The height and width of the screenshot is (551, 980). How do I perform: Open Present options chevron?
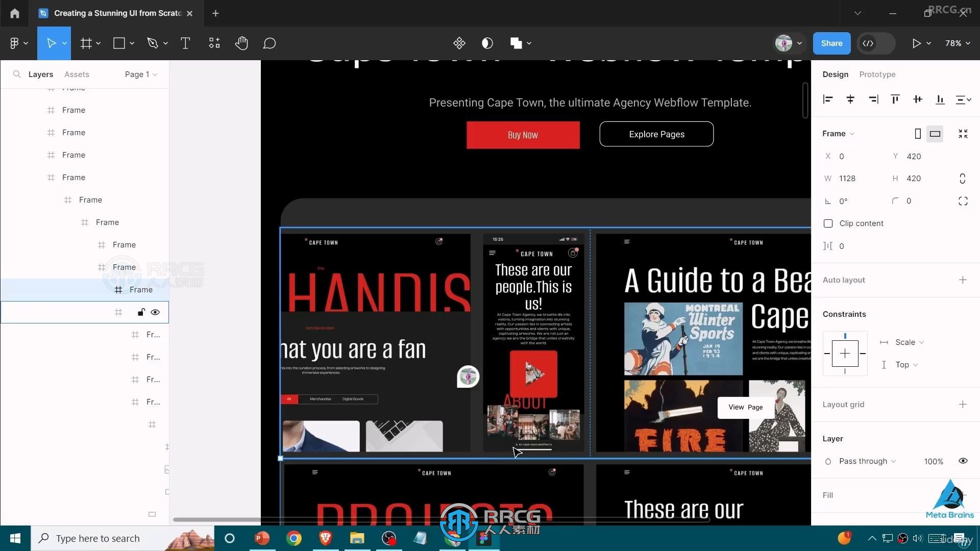pos(928,43)
